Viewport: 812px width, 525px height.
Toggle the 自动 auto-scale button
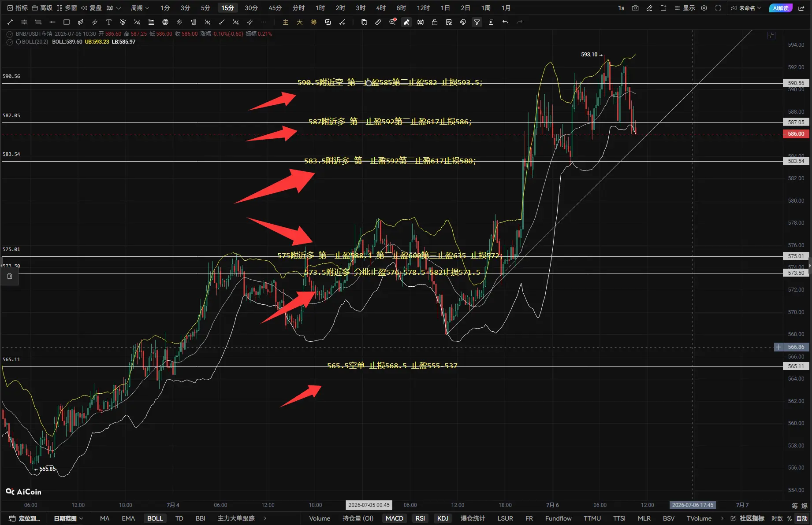802,518
